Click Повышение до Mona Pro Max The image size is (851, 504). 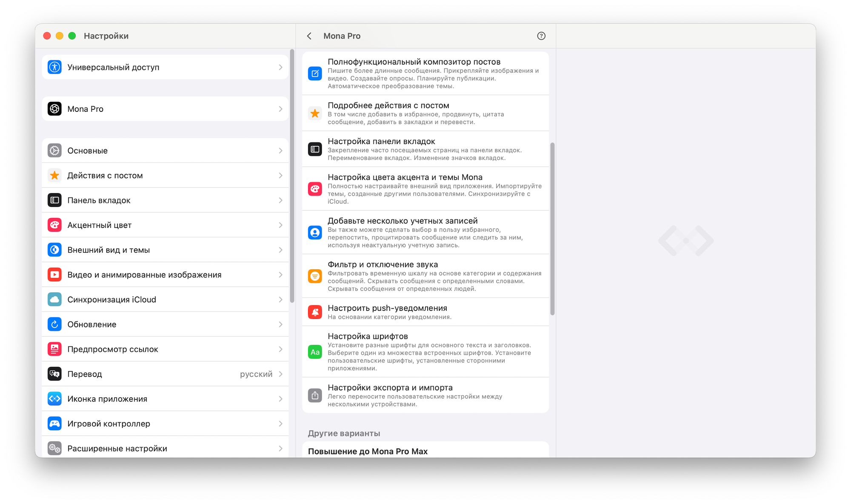click(368, 451)
